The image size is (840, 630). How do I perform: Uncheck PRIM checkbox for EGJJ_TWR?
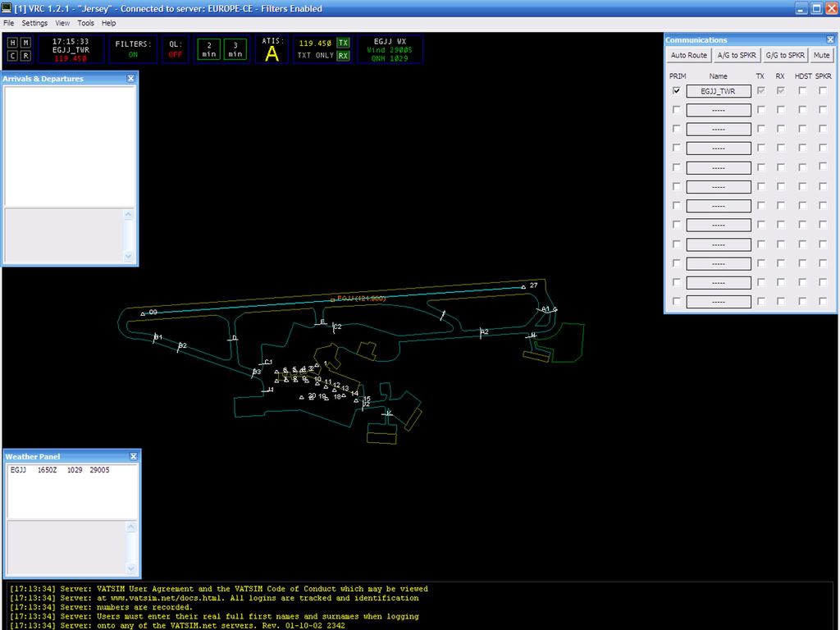click(x=676, y=91)
